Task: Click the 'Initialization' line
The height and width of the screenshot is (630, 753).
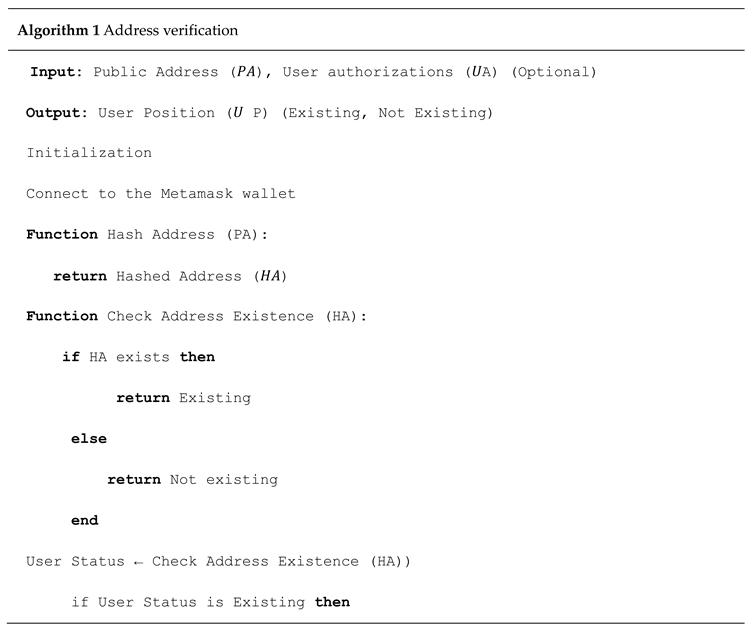Action: 89,153
